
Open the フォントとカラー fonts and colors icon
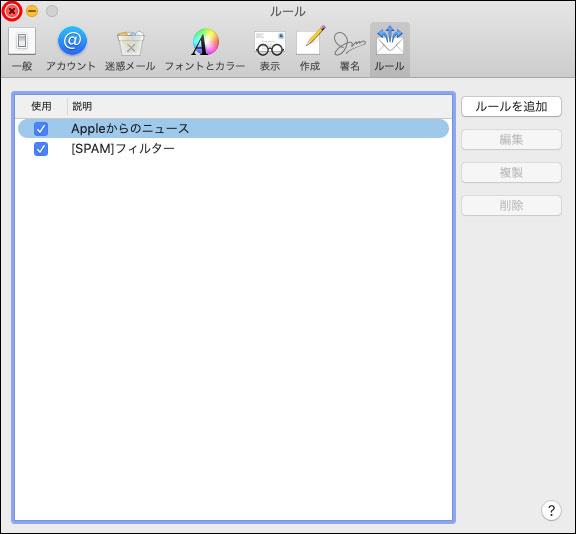pos(205,49)
